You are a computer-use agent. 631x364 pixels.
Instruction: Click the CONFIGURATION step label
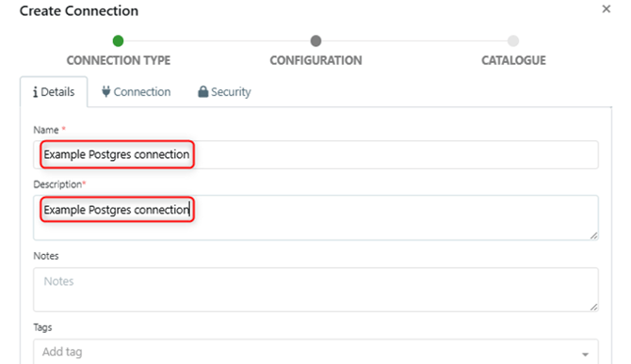(315, 60)
